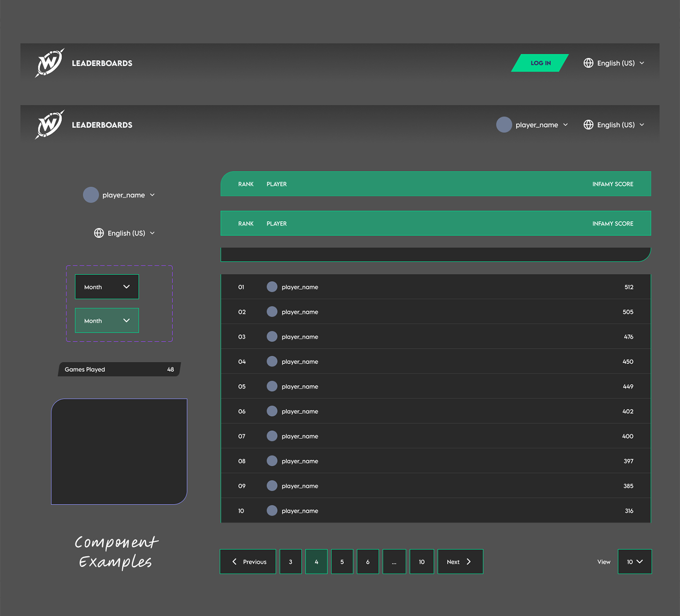The height and width of the screenshot is (616, 680).
Task: Go to the Previous page
Action: point(248,562)
